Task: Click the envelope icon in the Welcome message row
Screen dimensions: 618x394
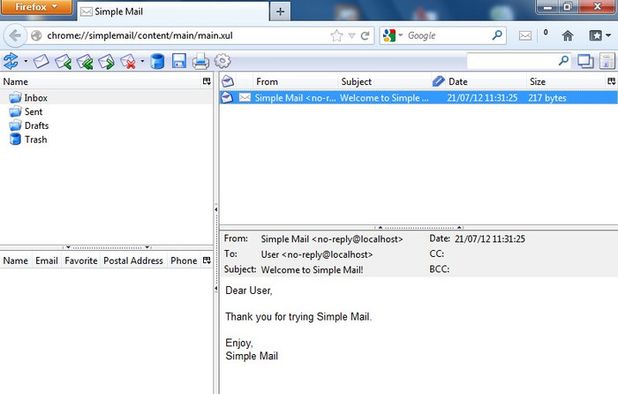Action: point(245,97)
